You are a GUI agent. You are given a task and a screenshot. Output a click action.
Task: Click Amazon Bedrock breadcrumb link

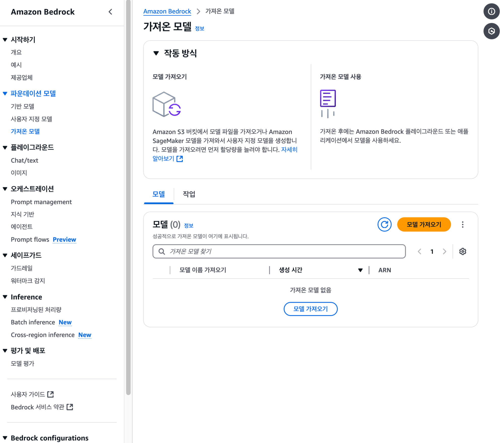[167, 11]
